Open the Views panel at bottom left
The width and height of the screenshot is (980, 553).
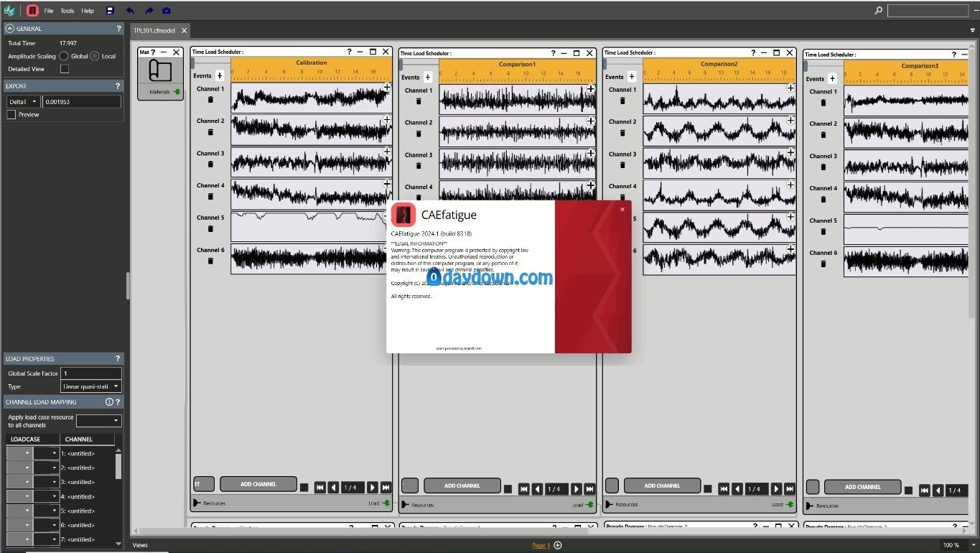140,545
